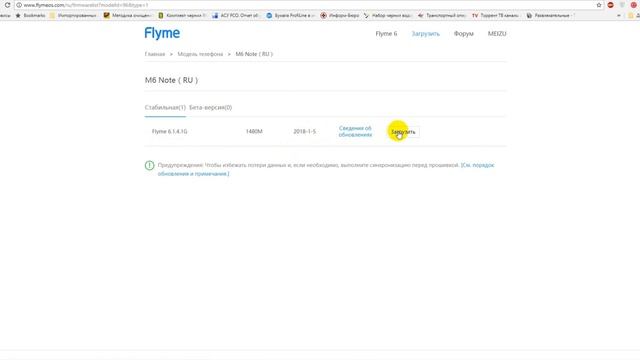Click the Flyme logo
This screenshot has height=360, width=640.
click(162, 33)
